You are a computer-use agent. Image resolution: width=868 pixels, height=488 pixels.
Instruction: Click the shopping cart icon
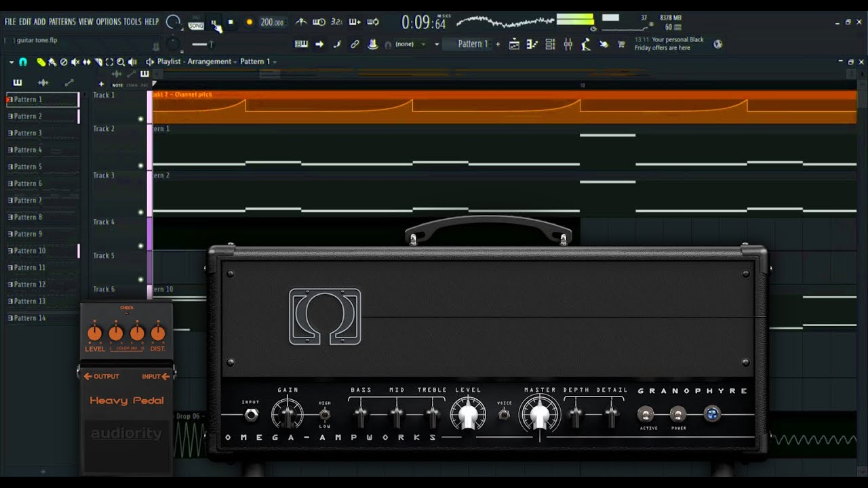(x=621, y=44)
